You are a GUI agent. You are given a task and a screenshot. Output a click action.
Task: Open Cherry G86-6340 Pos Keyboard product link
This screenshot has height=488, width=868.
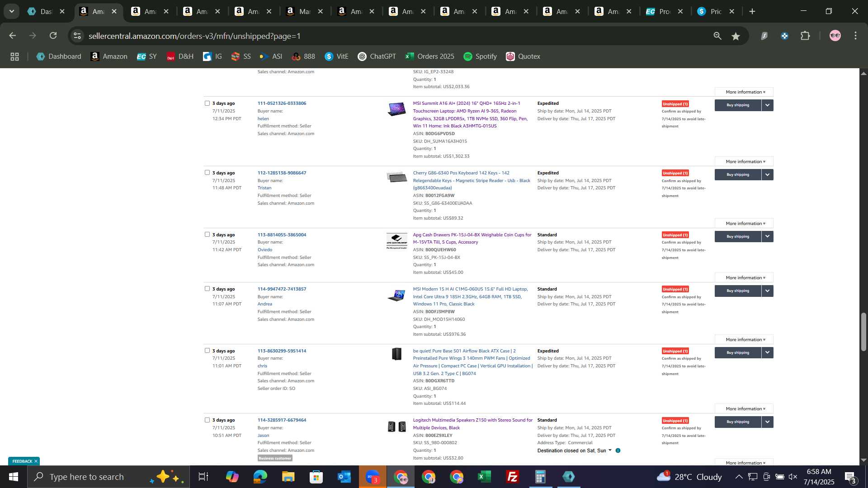(472, 180)
